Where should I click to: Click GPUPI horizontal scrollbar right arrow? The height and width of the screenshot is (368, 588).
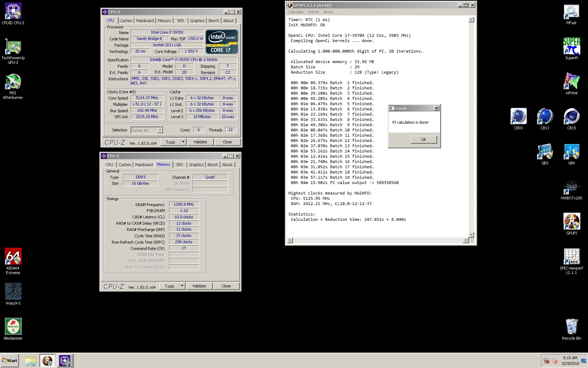point(465,240)
